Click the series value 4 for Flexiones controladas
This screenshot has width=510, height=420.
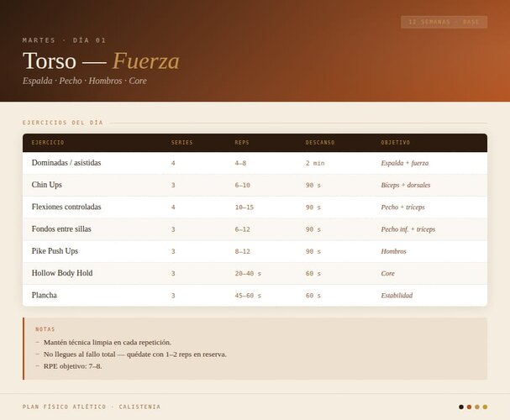point(173,207)
